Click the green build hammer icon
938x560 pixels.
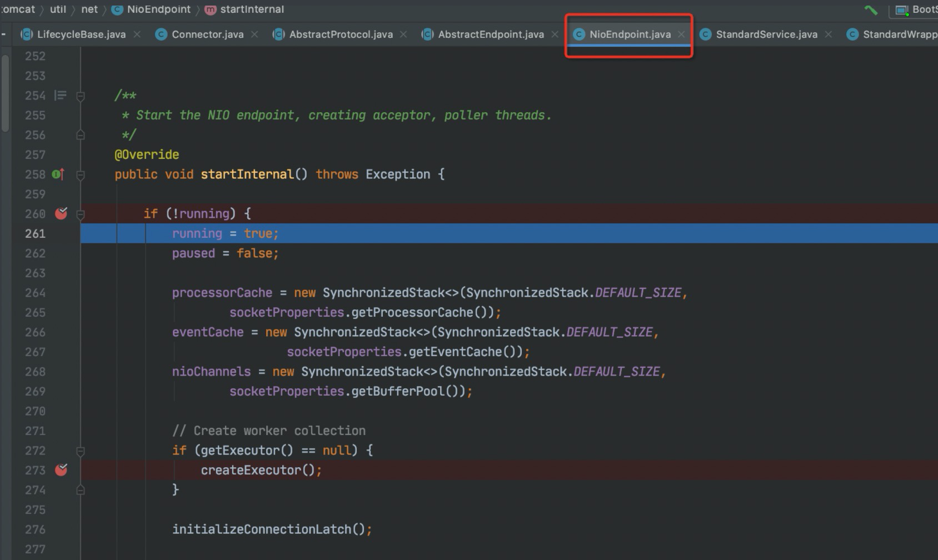point(871,9)
